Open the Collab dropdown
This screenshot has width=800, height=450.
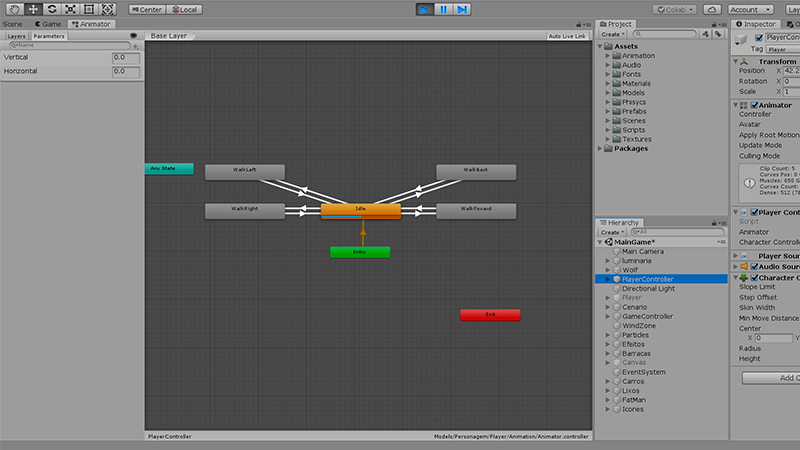tap(675, 9)
